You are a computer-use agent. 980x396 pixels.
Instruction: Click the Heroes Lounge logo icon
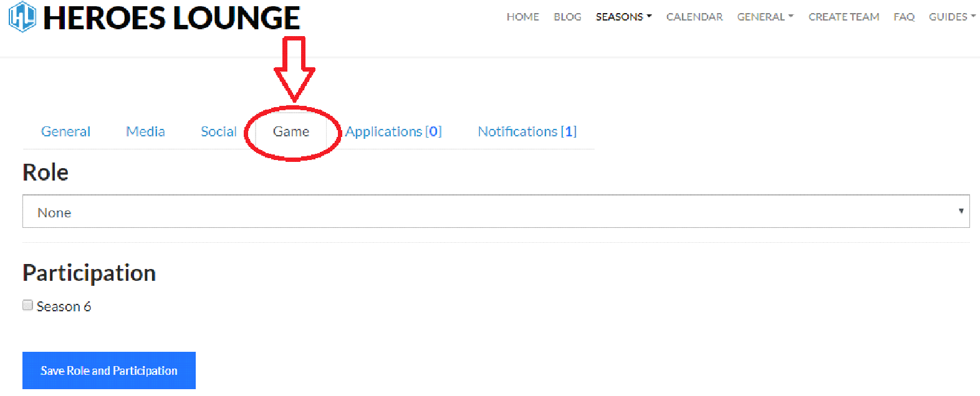(22, 17)
